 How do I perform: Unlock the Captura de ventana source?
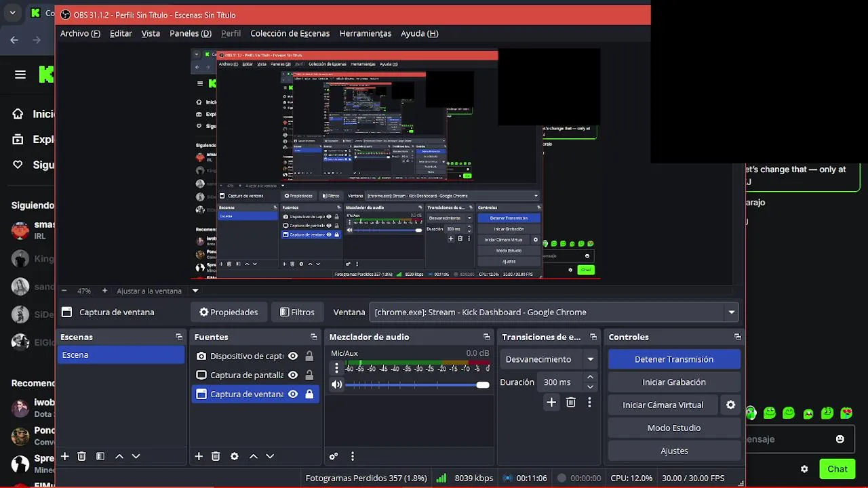pyautogui.click(x=309, y=394)
